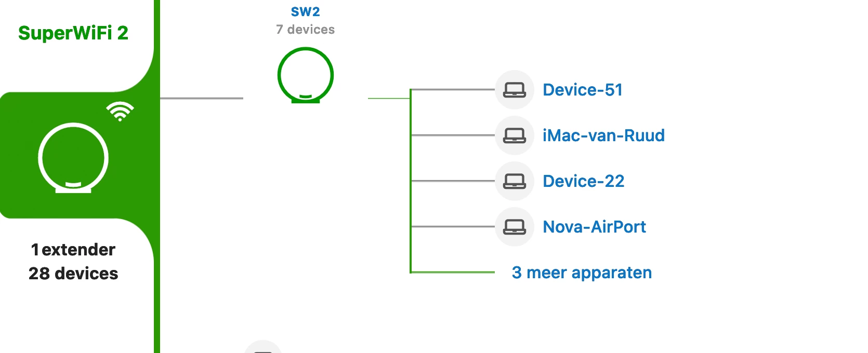Click the vertical green network trunk bar
This screenshot has width=868, height=353.
coord(157,177)
